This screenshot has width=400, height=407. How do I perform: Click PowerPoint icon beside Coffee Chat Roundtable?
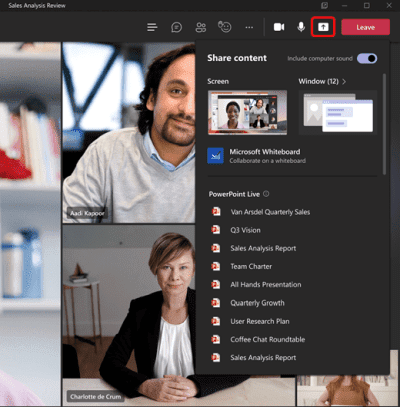pyautogui.click(x=216, y=339)
